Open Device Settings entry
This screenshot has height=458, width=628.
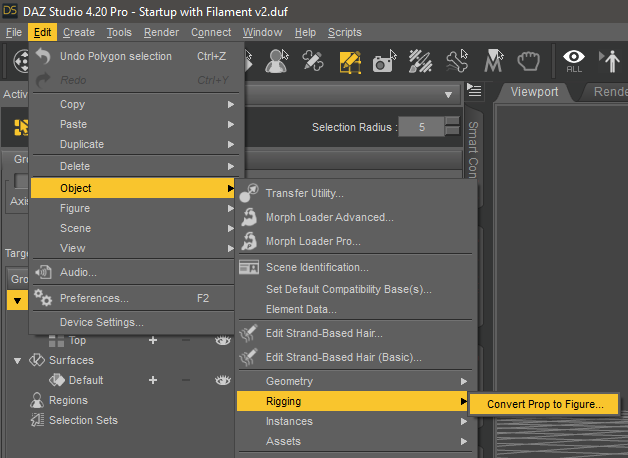[x=133, y=322]
